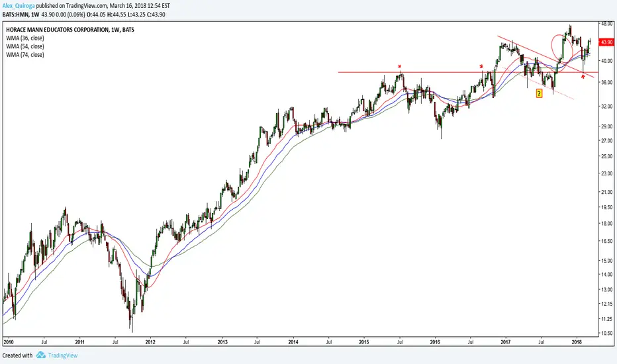Click the 29.00 price axis label

[x=607, y=126]
